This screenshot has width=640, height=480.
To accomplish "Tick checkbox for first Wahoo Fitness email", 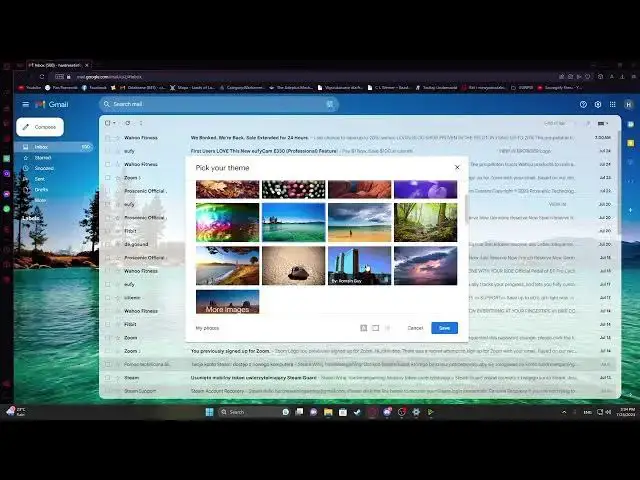I will pyautogui.click(x=108, y=138).
